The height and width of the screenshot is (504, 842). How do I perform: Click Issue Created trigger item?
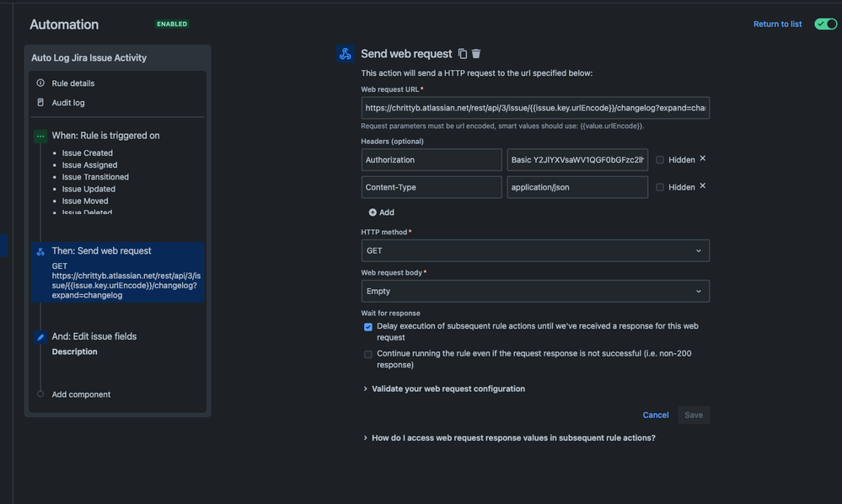tap(87, 153)
